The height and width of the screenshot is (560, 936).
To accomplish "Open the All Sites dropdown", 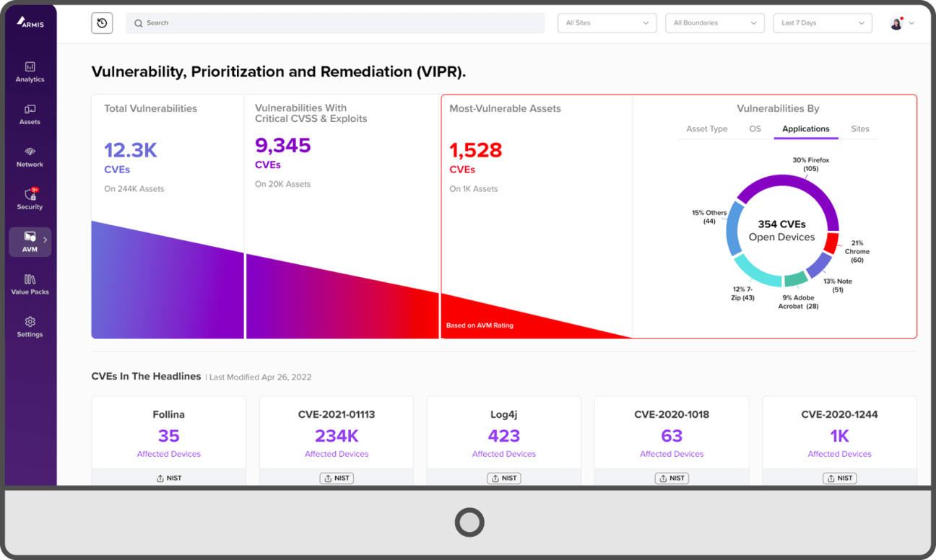I will point(607,23).
